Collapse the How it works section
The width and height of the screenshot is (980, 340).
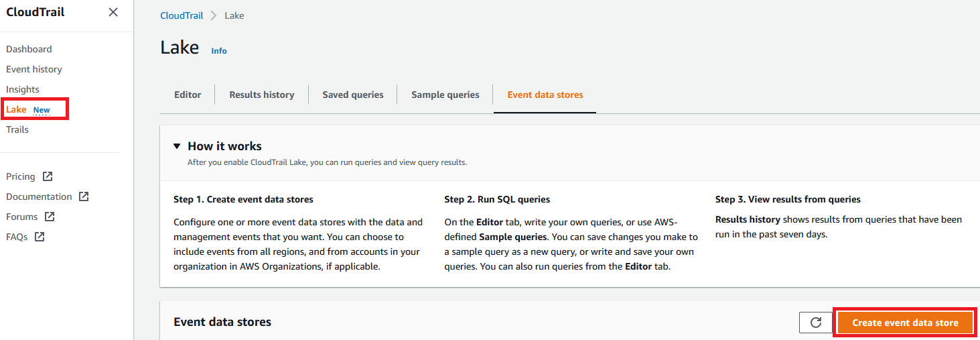pos(177,146)
